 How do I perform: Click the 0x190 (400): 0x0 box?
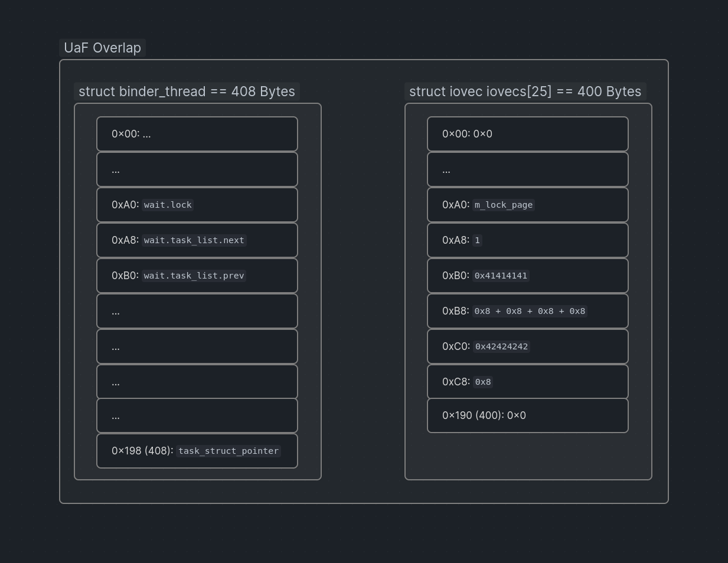click(528, 415)
